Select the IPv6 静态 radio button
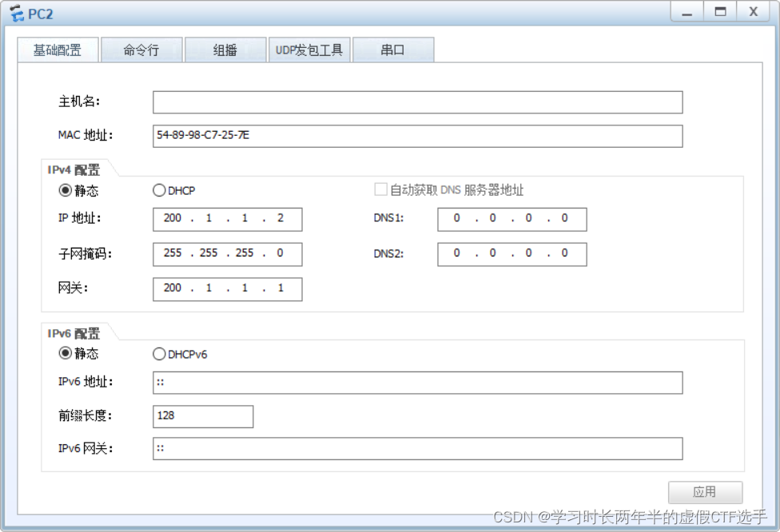Viewport: 780px width, 532px height. (66, 354)
